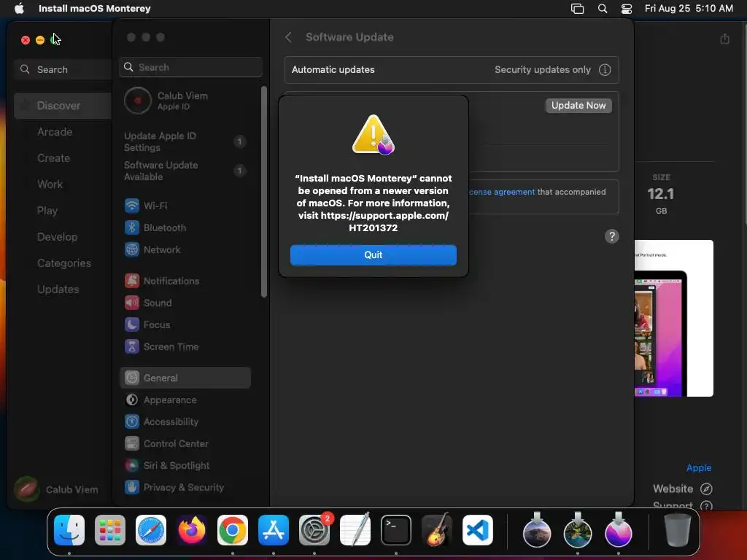
Task: Select Wi-Fi in the System Settings sidebar
Action: tap(185, 206)
